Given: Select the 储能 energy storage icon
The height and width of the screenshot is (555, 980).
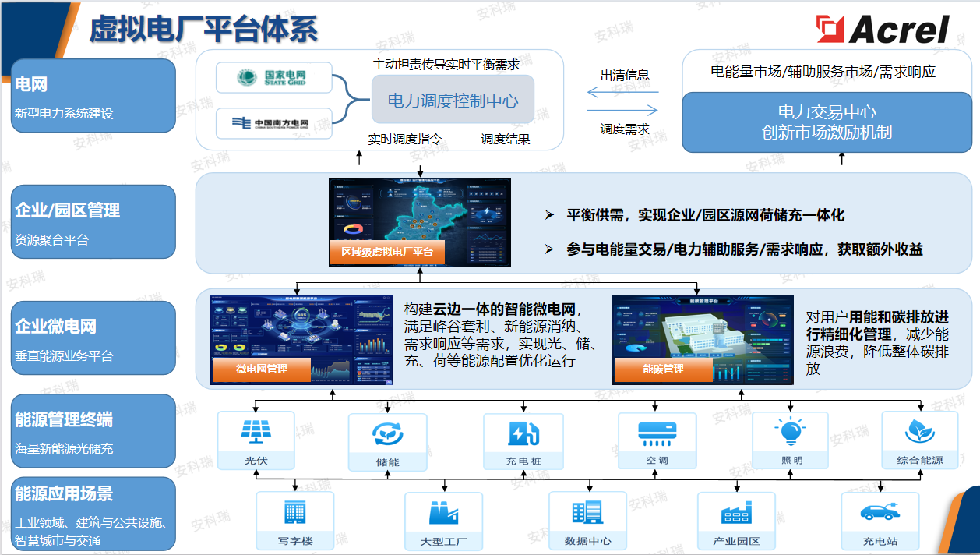Looking at the screenshot, I should tap(387, 434).
